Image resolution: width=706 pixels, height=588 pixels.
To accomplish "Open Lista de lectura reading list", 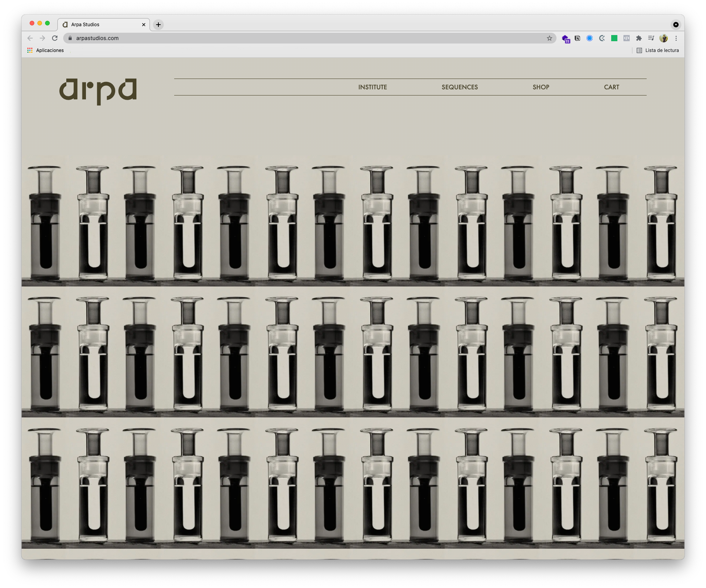I will click(658, 50).
